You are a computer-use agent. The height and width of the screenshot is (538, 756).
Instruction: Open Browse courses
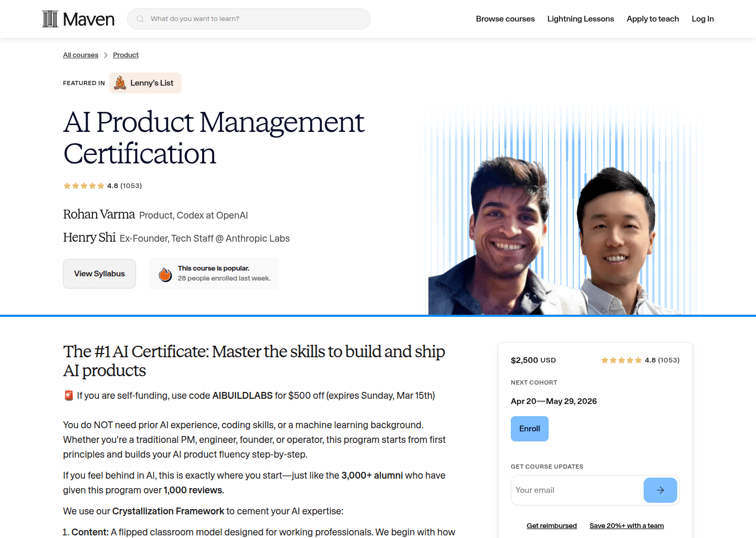pyautogui.click(x=505, y=18)
